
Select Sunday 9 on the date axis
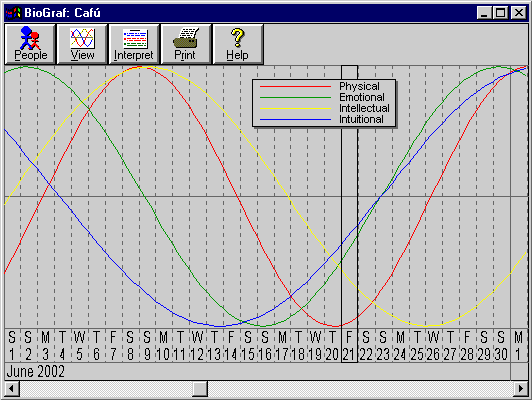(147, 345)
